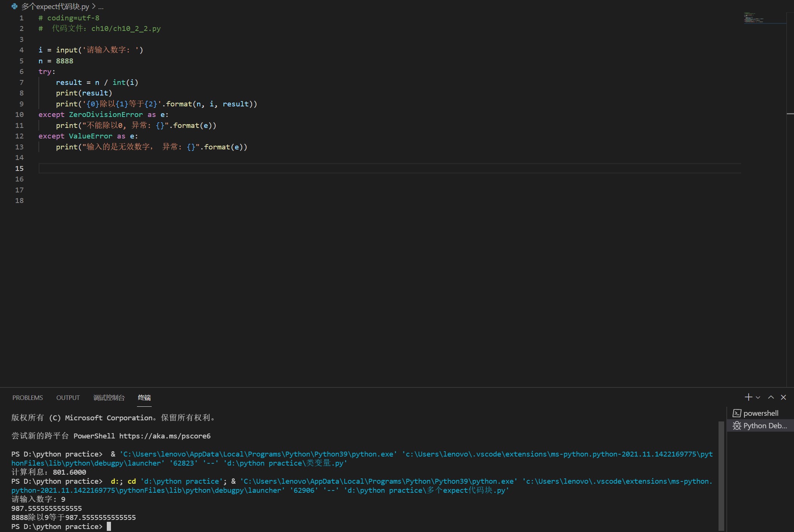Open the 多个expect代码块.py breadcrumb item
The height and width of the screenshot is (532, 794).
pos(55,7)
